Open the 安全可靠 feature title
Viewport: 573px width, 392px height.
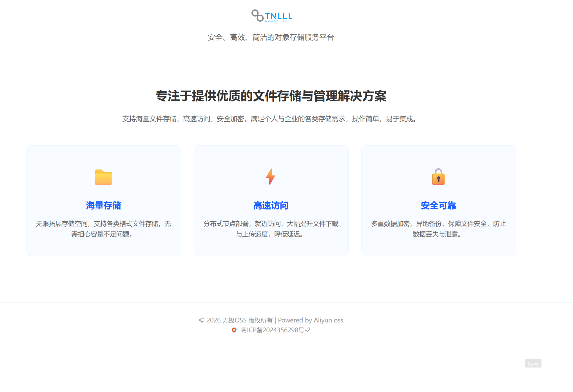[x=438, y=205]
